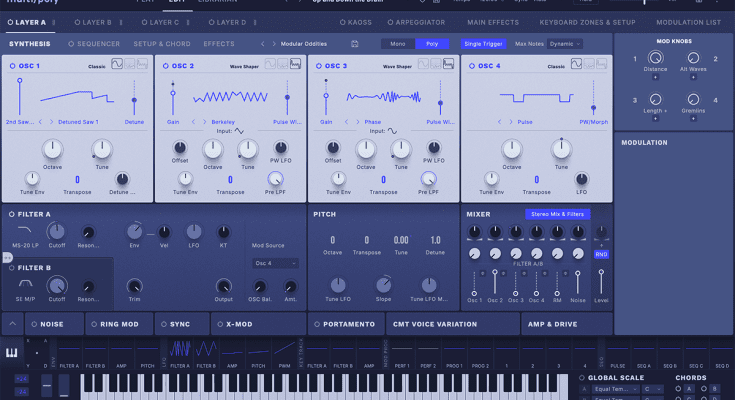Toggle the OSC 2 power button

[x=166, y=66]
